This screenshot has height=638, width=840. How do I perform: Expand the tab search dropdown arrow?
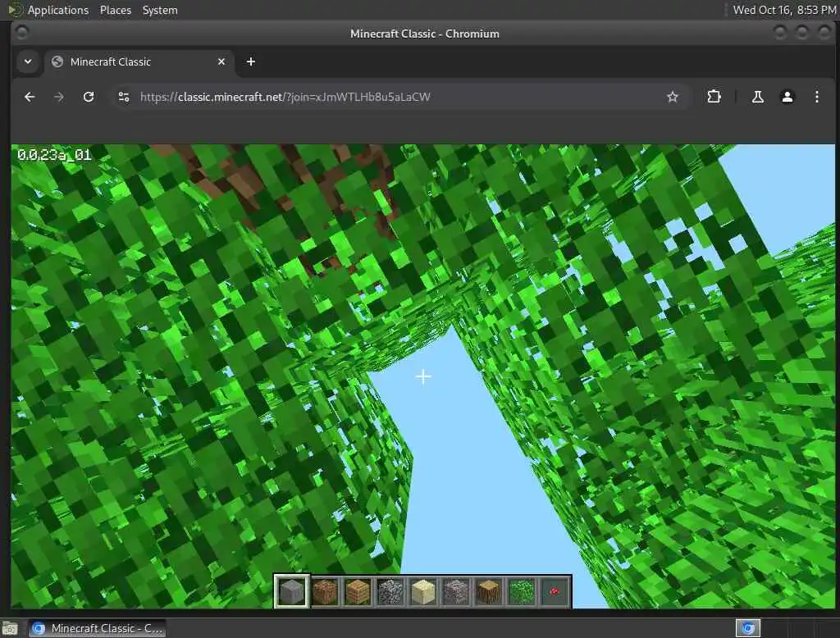[x=28, y=62]
